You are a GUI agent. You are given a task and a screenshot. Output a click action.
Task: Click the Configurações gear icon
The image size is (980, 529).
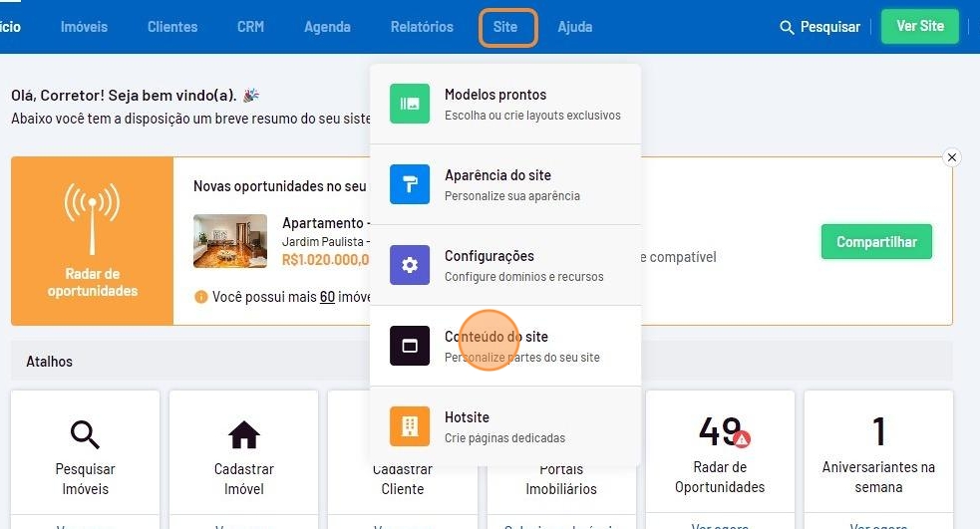(409, 265)
